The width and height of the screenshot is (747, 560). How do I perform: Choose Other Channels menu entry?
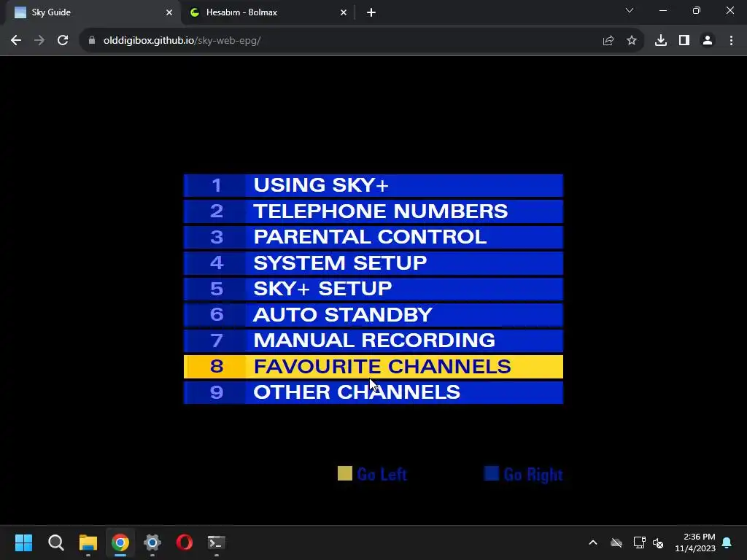(x=373, y=392)
